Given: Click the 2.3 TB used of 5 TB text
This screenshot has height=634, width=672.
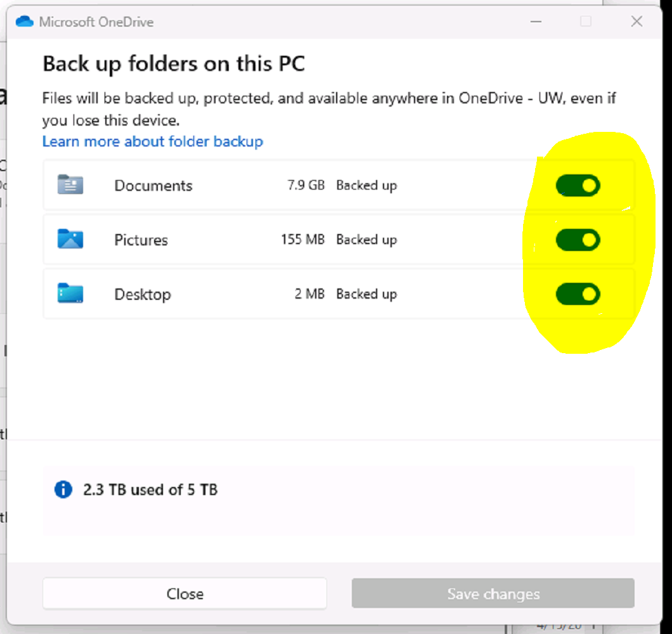Looking at the screenshot, I should (150, 489).
